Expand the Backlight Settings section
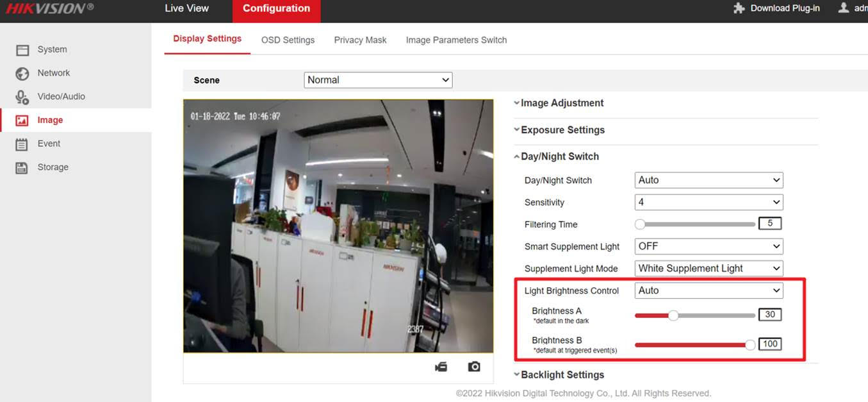Image resolution: width=868 pixels, height=402 pixels. (562, 375)
